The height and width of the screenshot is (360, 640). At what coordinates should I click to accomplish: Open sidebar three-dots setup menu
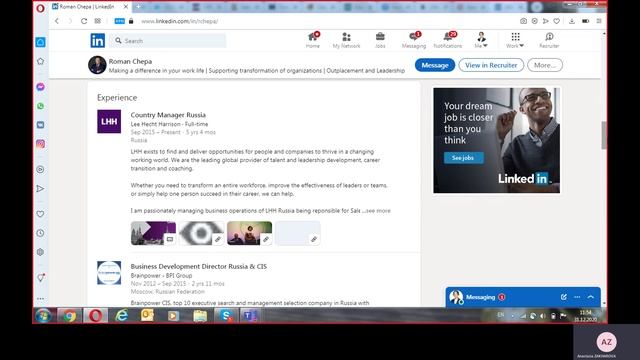(x=40, y=299)
